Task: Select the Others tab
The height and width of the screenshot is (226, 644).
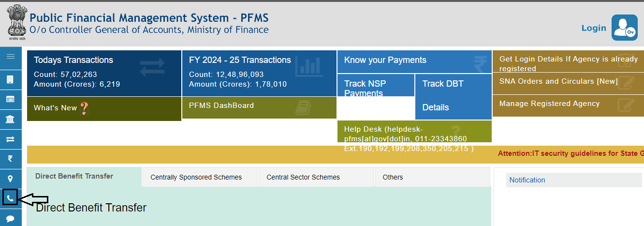Action: (393, 177)
